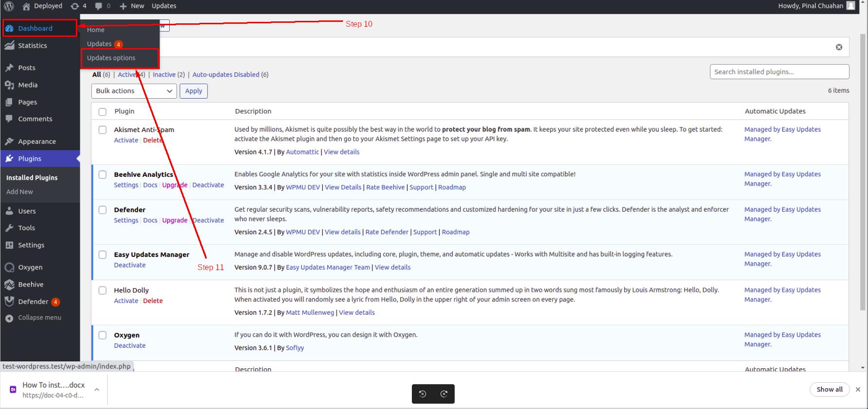Image resolution: width=868 pixels, height=409 pixels.
Task: Check the Defender plugin checkbox
Action: coord(103,210)
